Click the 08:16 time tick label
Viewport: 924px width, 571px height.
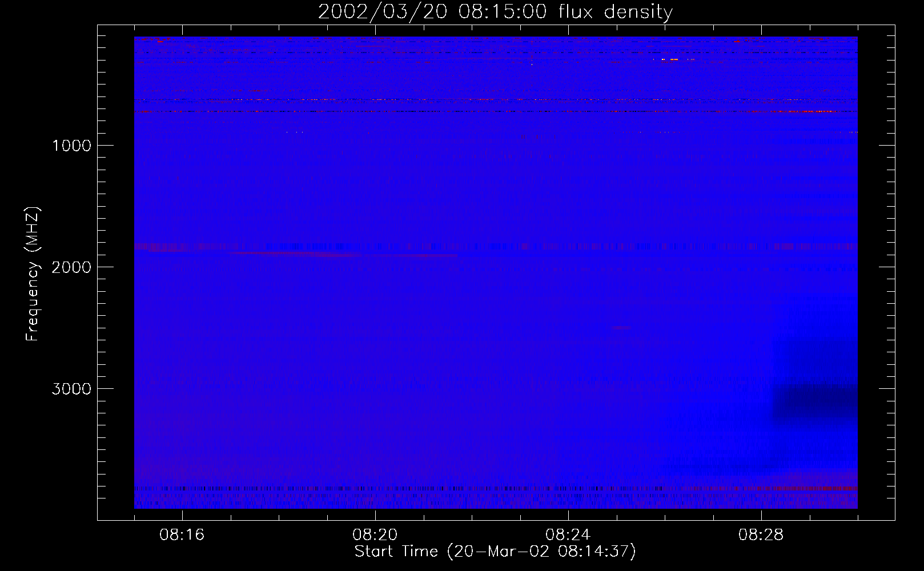[182, 535]
